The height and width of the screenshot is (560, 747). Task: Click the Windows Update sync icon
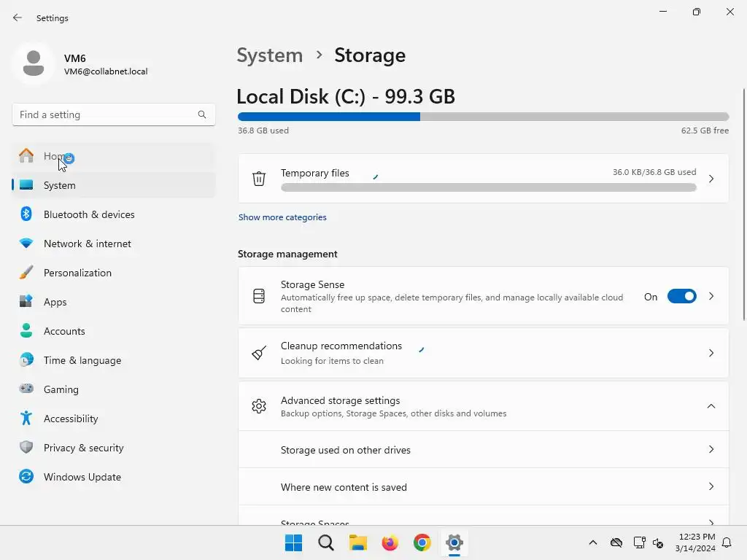coord(26,477)
